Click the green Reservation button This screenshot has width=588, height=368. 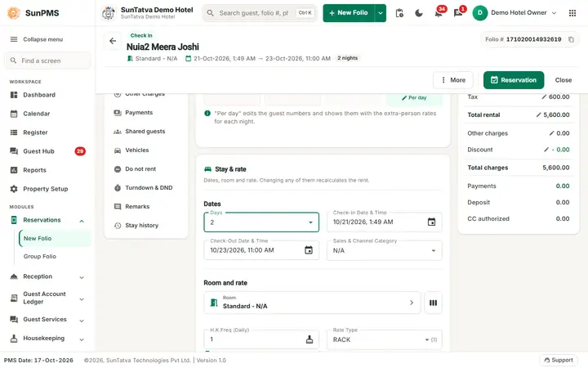[x=514, y=80]
